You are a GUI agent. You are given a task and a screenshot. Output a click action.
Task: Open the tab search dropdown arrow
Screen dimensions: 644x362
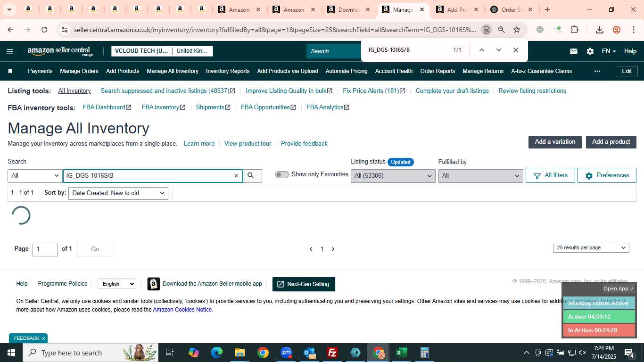(9, 9)
